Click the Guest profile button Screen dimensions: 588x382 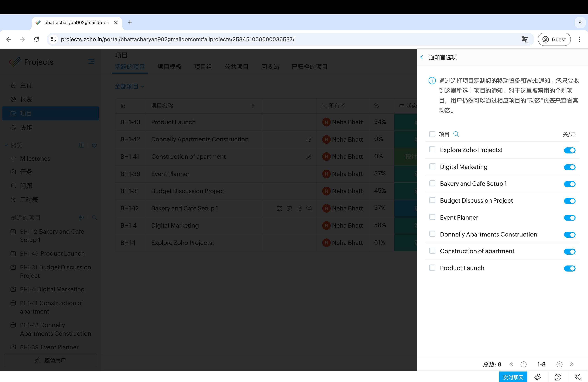(554, 39)
